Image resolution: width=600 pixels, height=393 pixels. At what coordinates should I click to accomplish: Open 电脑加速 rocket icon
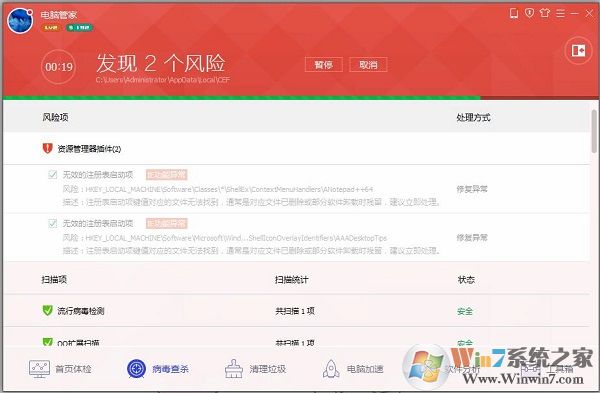click(x=331, y=369)
